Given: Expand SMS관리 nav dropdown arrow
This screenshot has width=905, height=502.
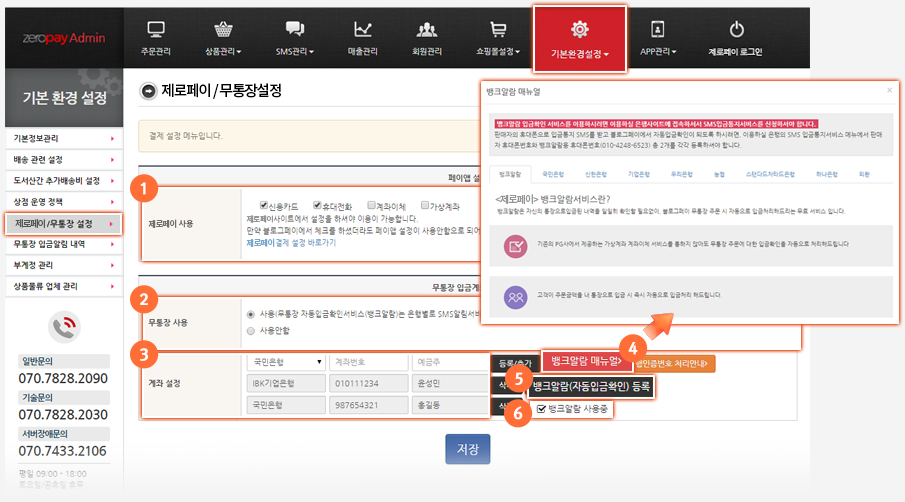Looking at the screenshot, I should tap(312, 52).
